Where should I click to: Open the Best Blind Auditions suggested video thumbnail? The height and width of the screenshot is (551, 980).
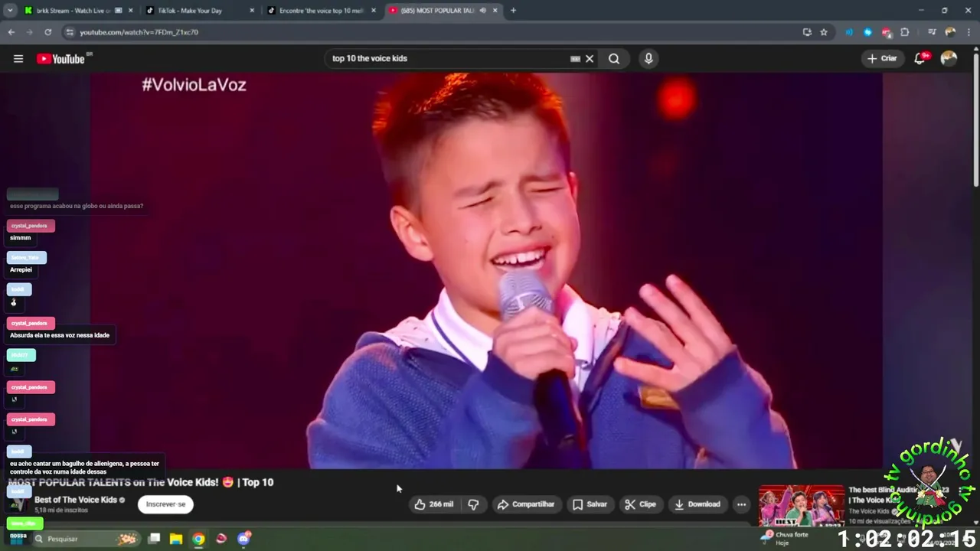(801, 506)
